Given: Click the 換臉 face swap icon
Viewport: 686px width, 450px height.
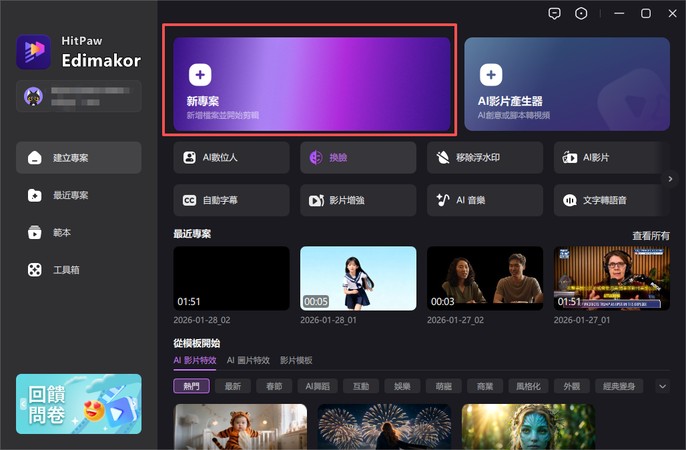Looking at the screenshot, I should click(x=316, y=157).
